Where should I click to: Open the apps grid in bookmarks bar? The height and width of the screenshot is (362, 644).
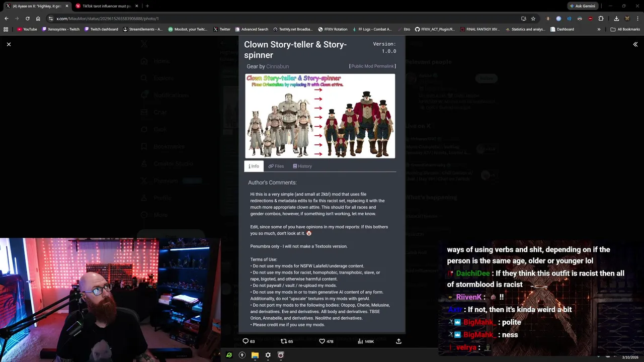[6, 29]
